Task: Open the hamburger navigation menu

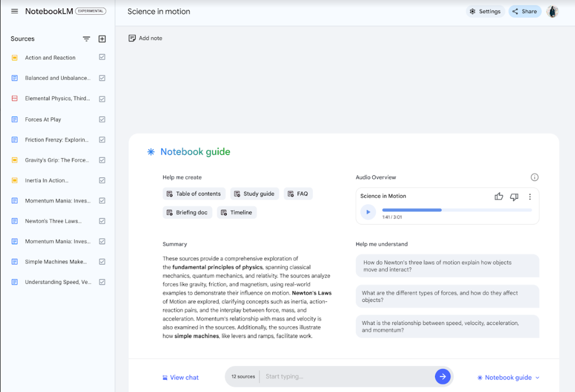Action: point(14,11)
